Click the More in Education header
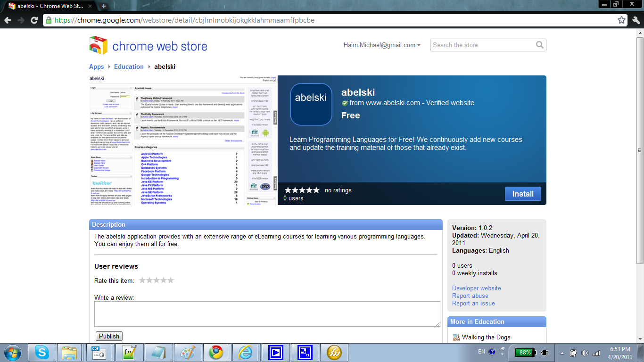 (497, 321)
